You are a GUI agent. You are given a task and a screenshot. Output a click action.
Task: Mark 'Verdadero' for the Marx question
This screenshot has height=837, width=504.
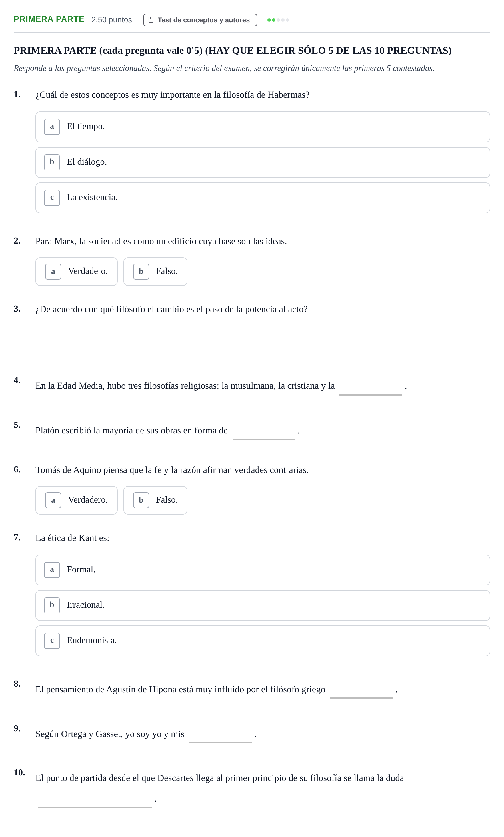tap(76, 271)
